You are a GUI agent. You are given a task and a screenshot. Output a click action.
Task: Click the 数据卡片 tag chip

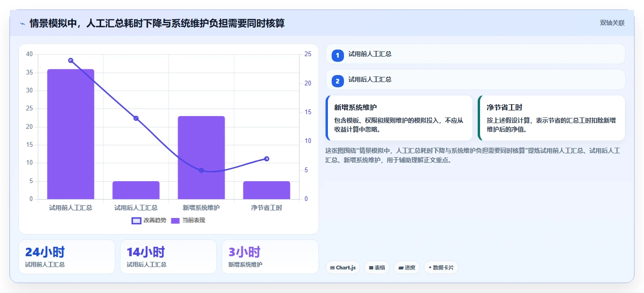(x=441, y=268)
